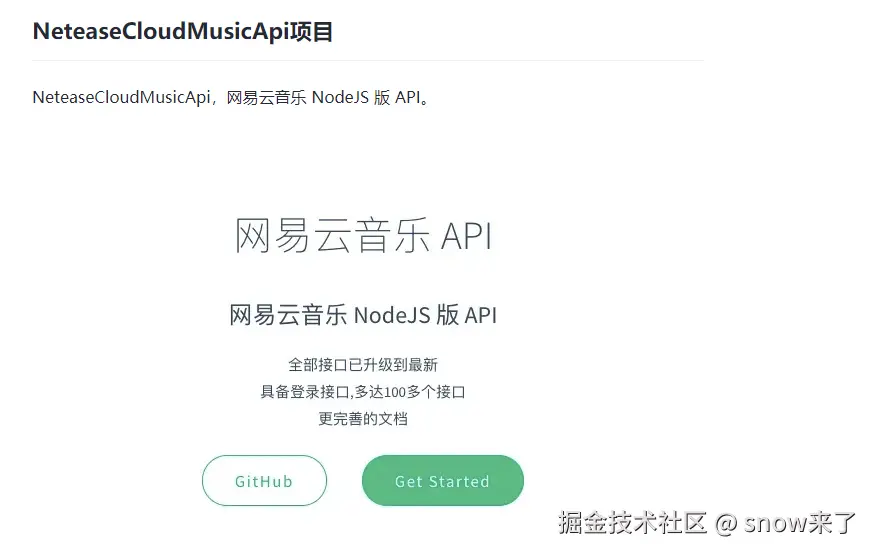Click the @ symbol in the watermark

(x=725, y=524)
